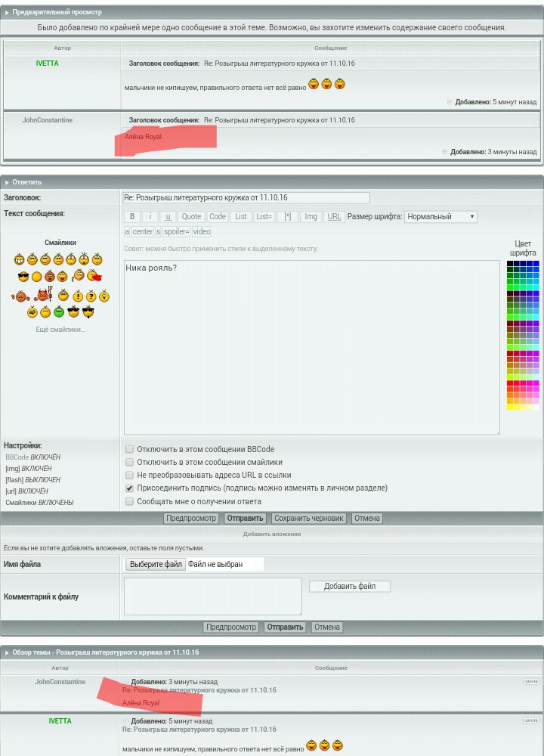Click in the file comment text area
This screenshot has height=756, width=544.
tap(212, 596)
